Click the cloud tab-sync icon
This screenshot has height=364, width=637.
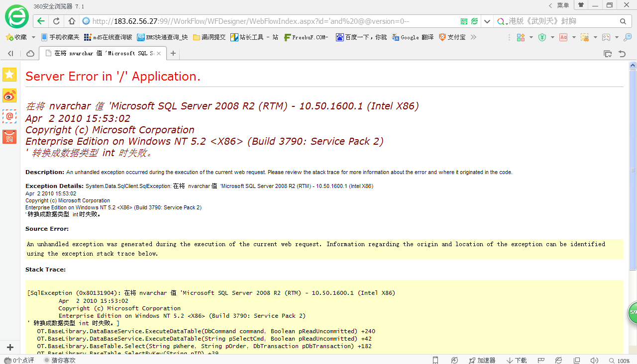click(30, 53)
